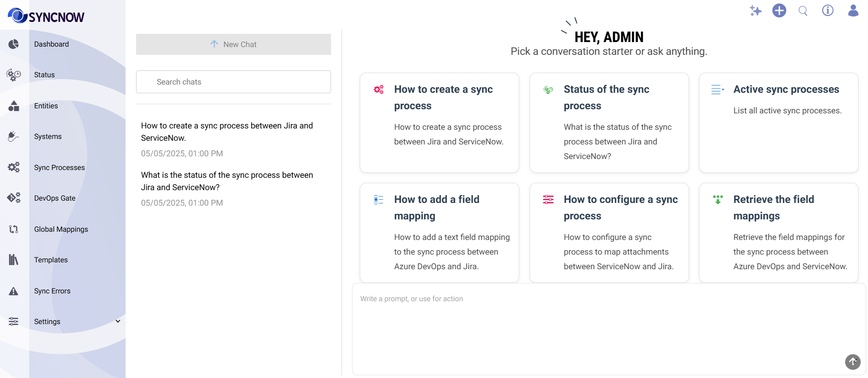868x378 pixels.
Task: Click 'HEY, ADMIN' heading
Action: point(609,37)
